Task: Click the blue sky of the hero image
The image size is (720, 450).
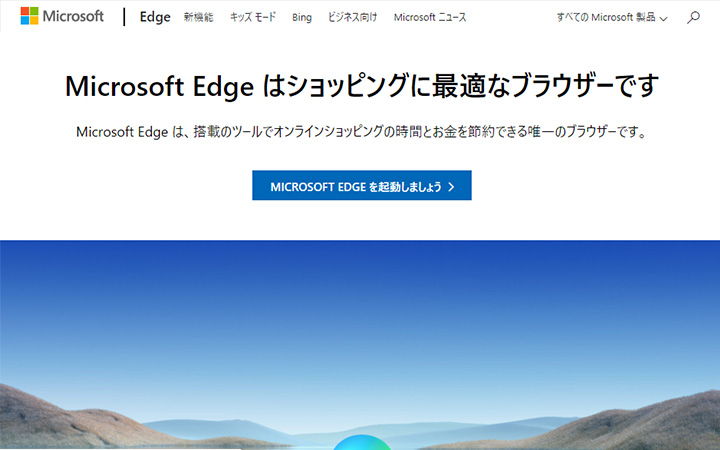Action: pos(360,300)
